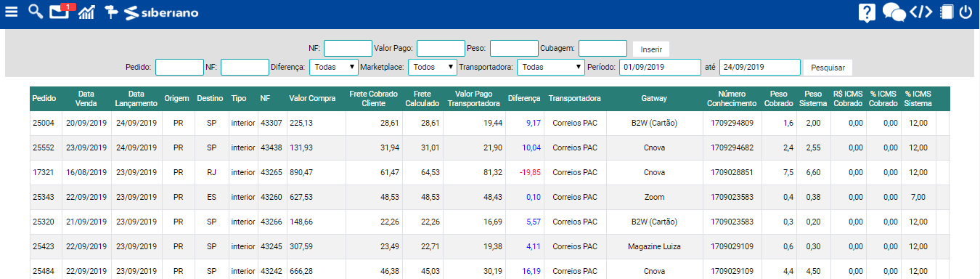Focus the Cubagem input field
Viewport: 980px width, 279px height.
pos(603,48)
